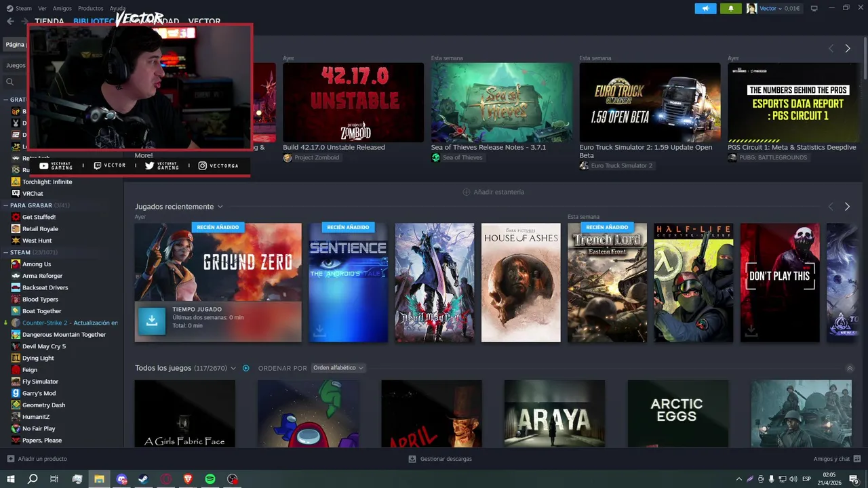This screenshot has width=868, height=488.
Task: Open Opera GX from the taskbar
Action: coord(166,479)
